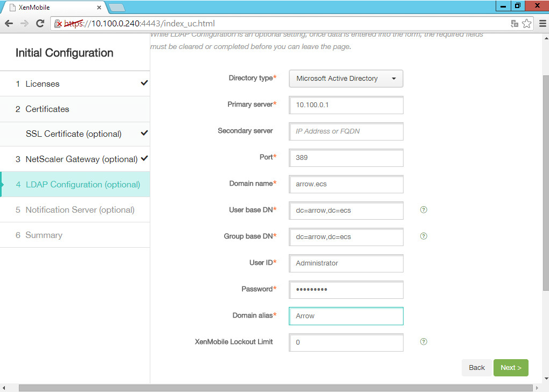
Task: Click the horizontal scrollbar thumb
Action: tap(275, 388)
